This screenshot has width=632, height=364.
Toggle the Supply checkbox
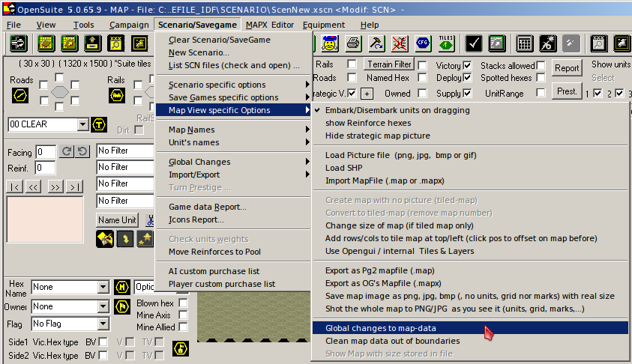(467, 94)
